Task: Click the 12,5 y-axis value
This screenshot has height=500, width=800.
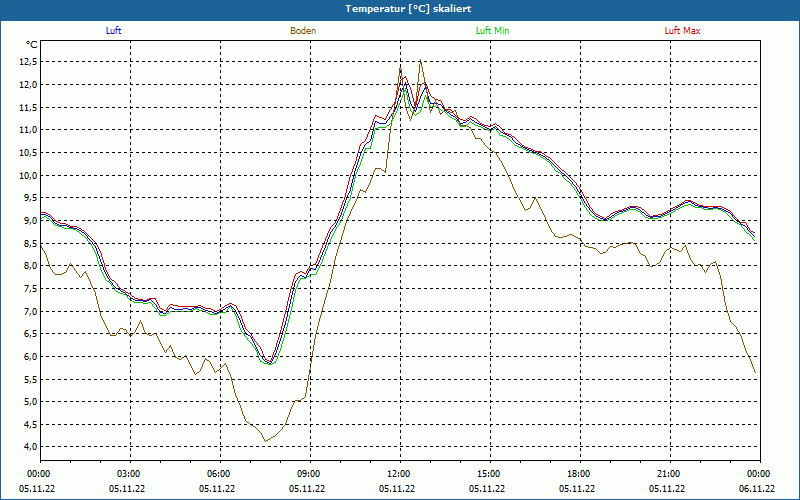Action: [x=28, y=62]
